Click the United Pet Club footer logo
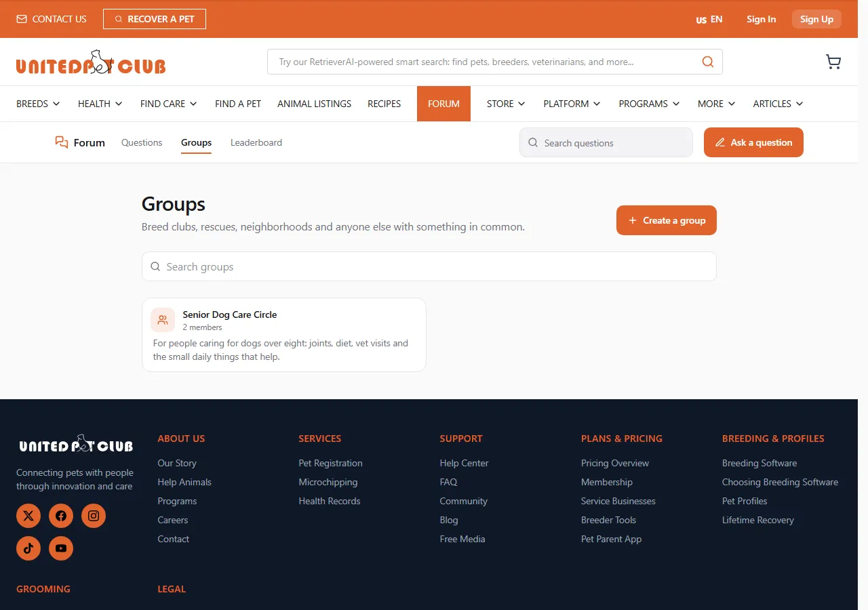Image resolution: width=868 pixels, height=610 pixels. (76, 444)
